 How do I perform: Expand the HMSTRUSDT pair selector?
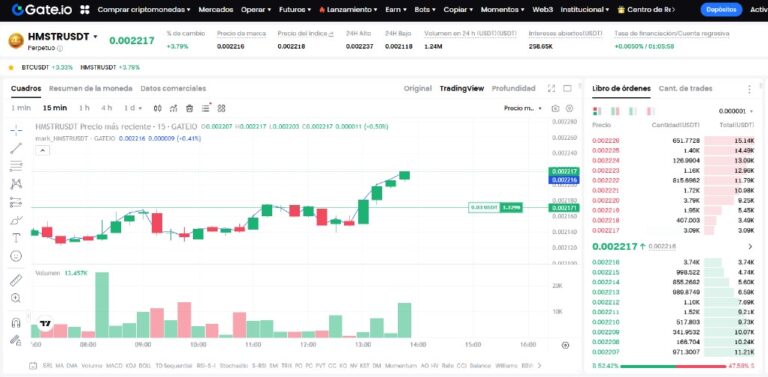click(96, 37)
